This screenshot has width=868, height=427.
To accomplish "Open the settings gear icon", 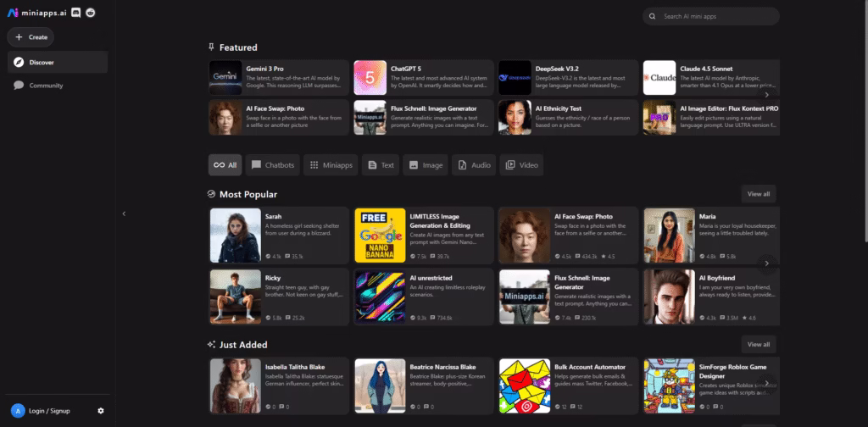I will click(x=101, y=411).
